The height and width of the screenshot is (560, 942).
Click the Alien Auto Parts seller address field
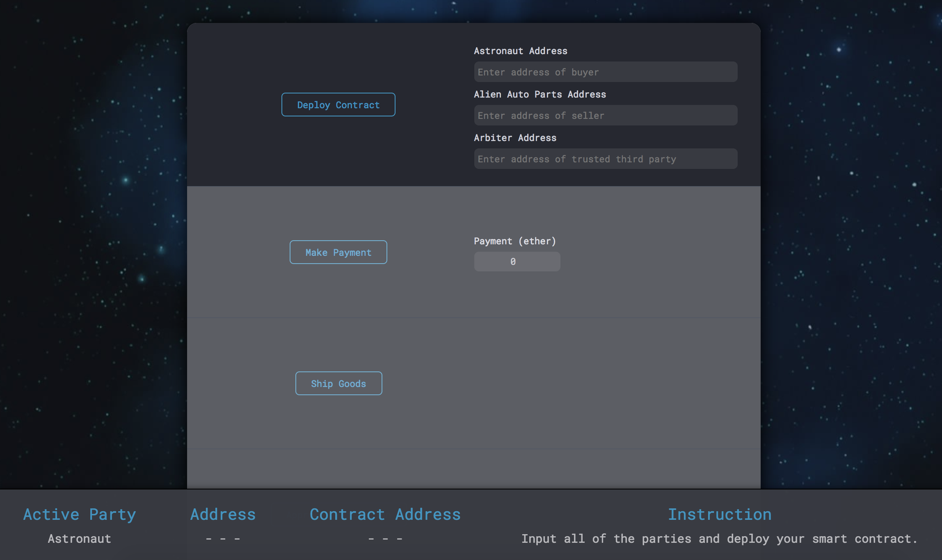[606, 116]
